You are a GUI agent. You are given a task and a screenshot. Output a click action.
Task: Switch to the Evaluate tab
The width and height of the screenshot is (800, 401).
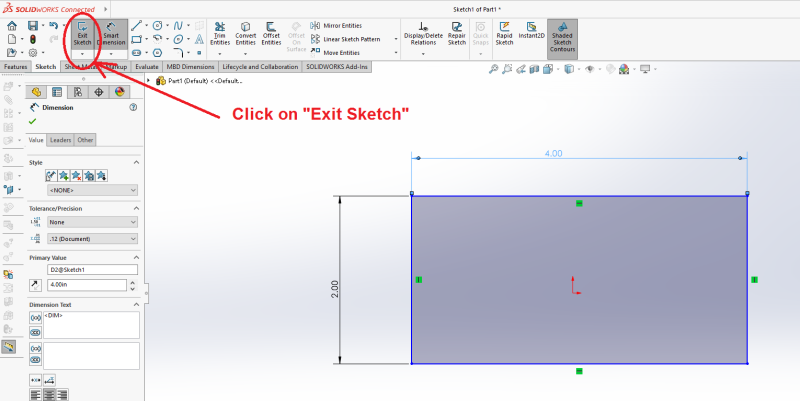coord(146,67)
